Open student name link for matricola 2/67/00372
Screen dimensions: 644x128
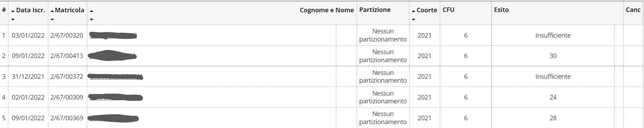click(115, 76)
